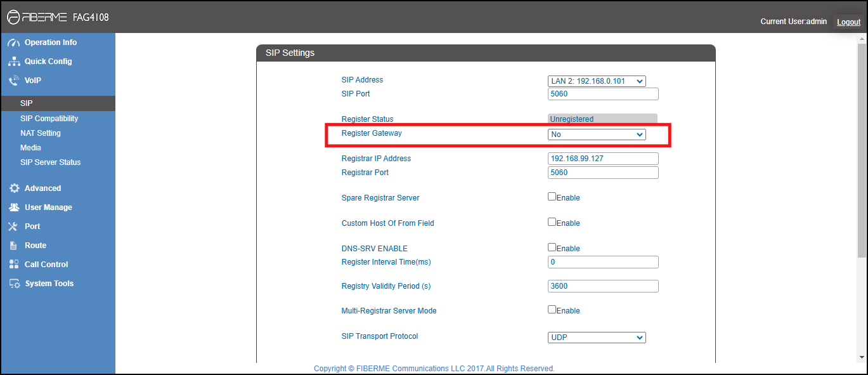Click the DNS-SRV ENABLE label
Viewport: 868px width, 375px height.
click(x=375, y=249)
